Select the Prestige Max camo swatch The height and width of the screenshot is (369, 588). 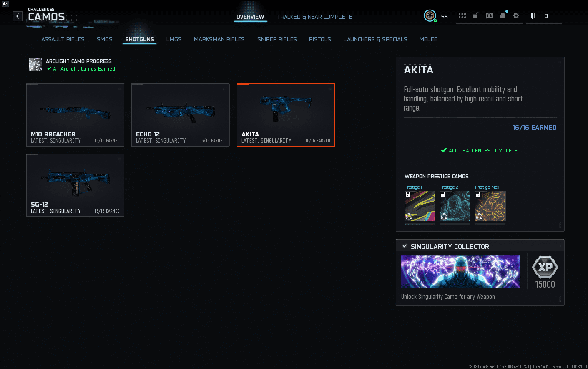pos(490,206)
